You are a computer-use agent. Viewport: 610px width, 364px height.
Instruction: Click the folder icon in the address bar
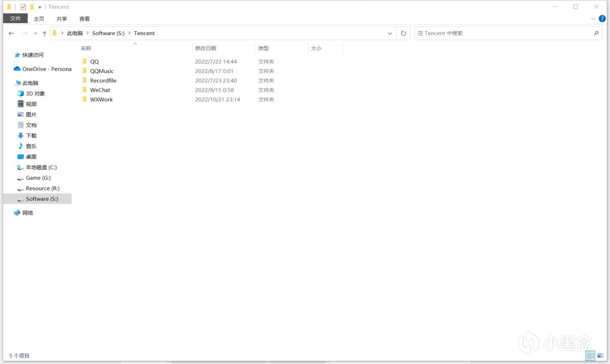tap(55, 33)
